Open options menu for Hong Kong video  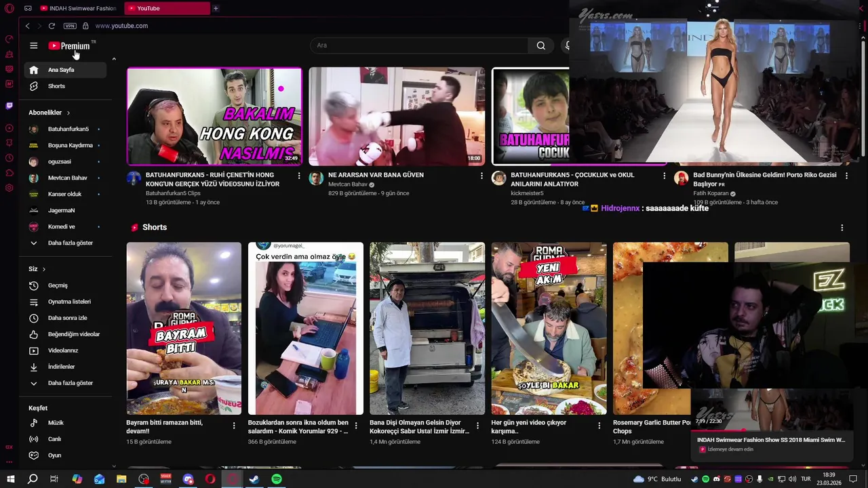(299, 176)
